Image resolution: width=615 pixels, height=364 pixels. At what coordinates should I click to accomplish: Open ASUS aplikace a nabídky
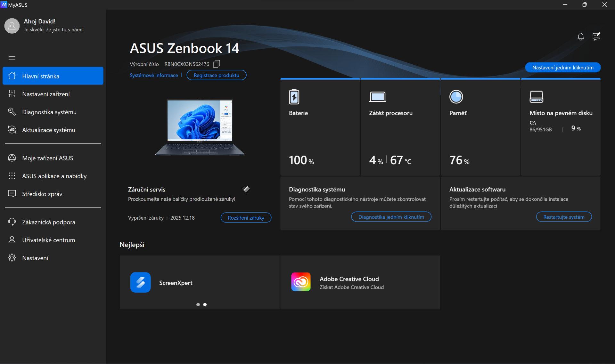click(x=53, y=176)
